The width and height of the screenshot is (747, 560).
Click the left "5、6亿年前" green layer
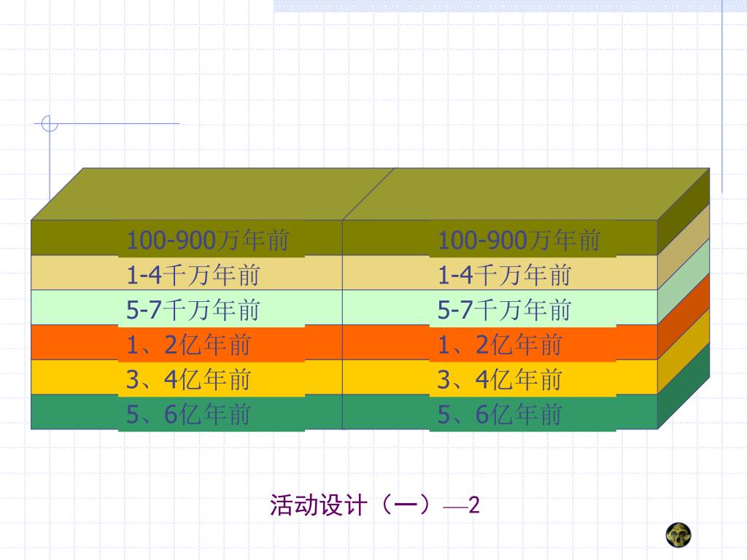click(187, 413)
